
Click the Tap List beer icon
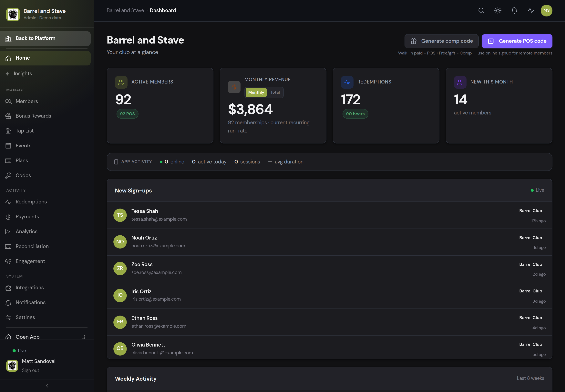coord(8,131)
